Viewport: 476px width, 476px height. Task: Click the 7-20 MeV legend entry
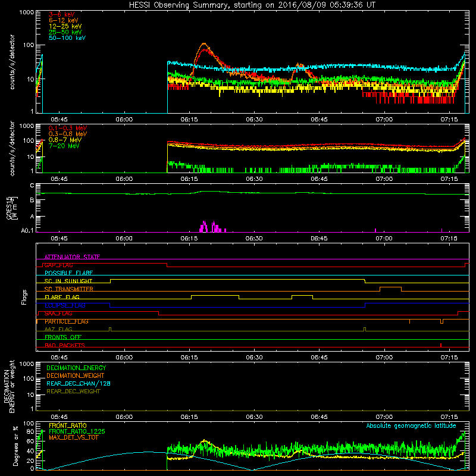pyautogui.click(x=64, y=146)
